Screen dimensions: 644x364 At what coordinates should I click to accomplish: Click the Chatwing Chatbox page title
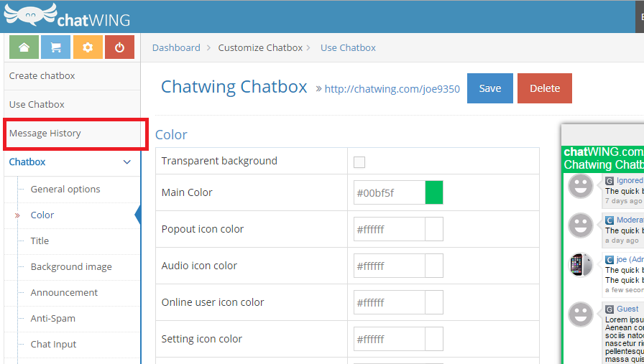234,87
